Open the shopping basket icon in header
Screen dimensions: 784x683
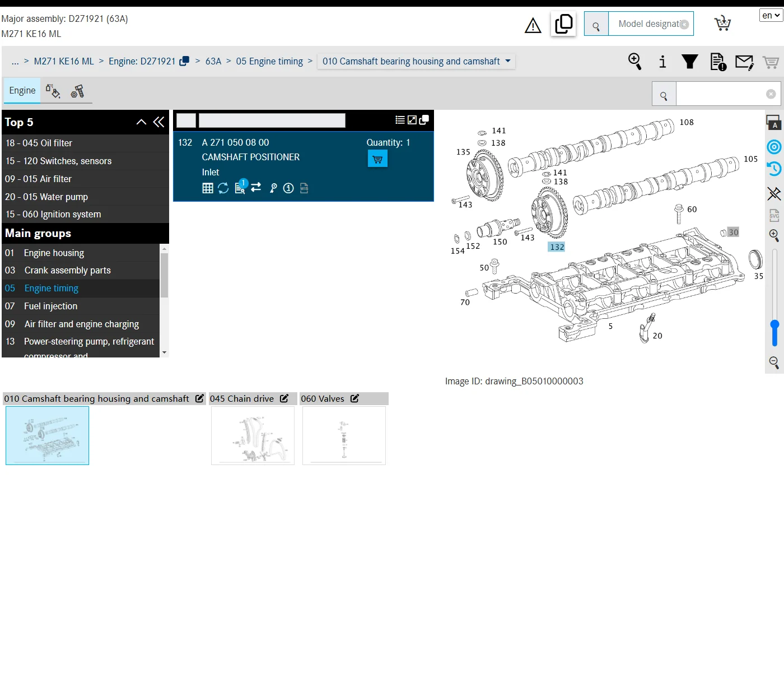pyautogui.click(x=722, y=23)
